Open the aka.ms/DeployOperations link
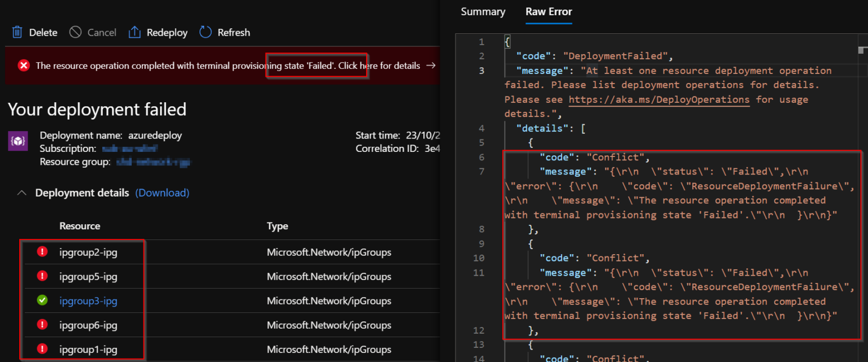 [x=659, y=99]
